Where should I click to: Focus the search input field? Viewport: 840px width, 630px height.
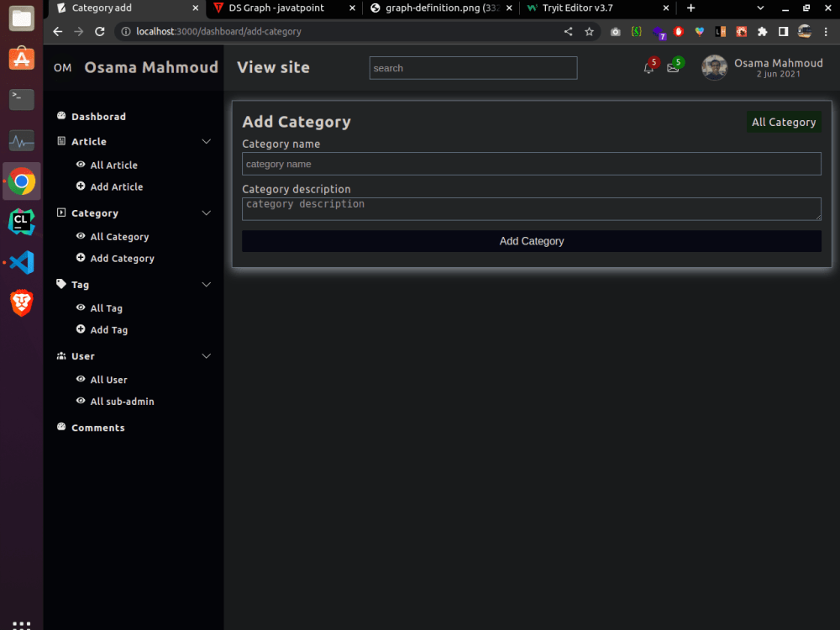coord(473,68)
